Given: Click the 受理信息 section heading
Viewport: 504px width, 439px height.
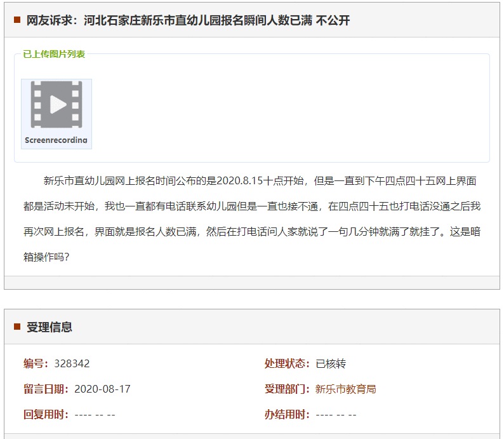Looking at the screenshot, I should (49, 327).
